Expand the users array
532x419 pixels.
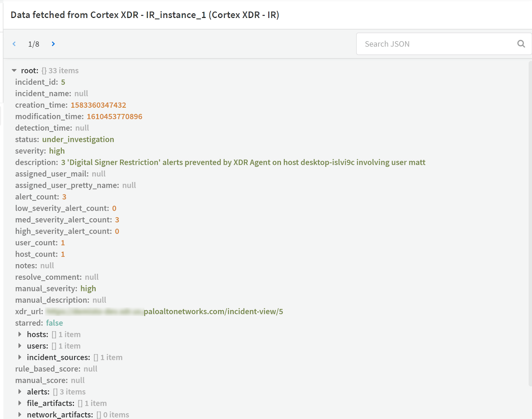[19, 346]
